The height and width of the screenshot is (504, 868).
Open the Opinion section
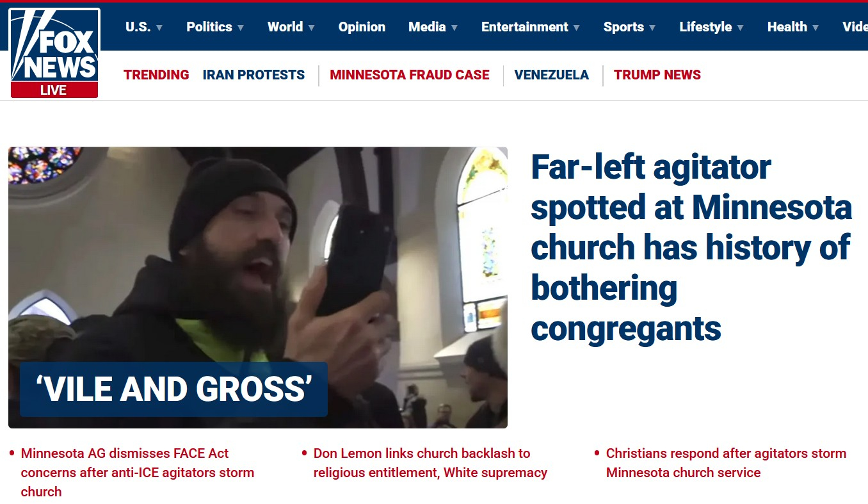362,27
